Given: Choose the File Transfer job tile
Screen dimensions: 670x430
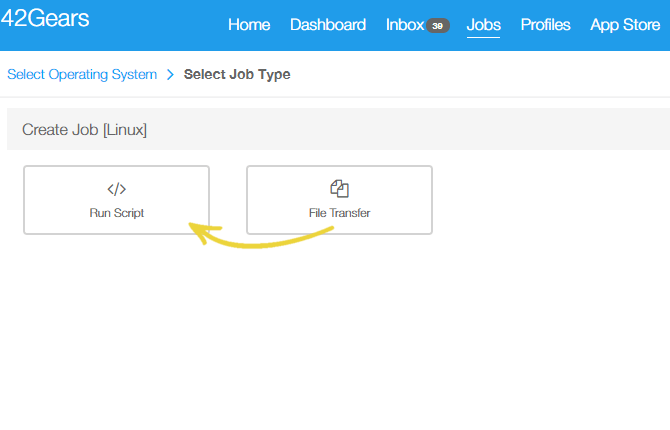Looking at the screenshot, I should point(339,200).
